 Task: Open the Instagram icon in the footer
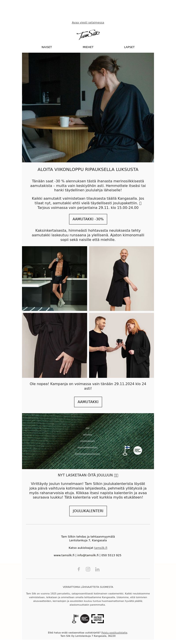(x=88, y=569)
